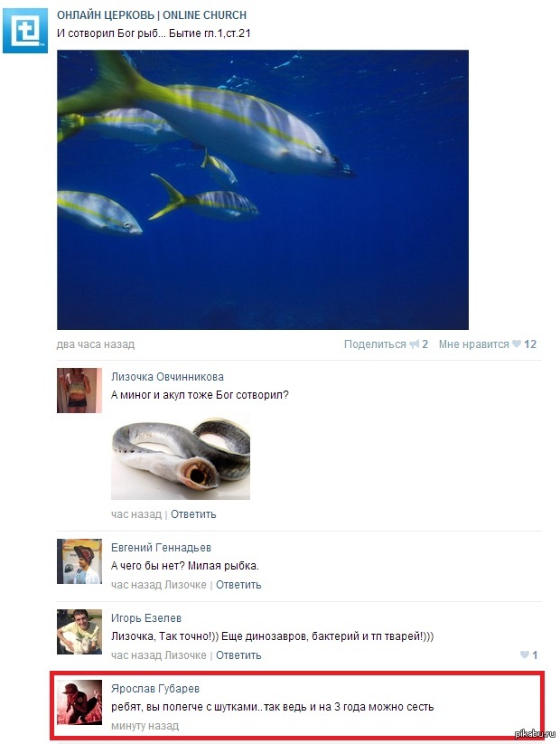Click the share megaphone icon

coord(415,344)
